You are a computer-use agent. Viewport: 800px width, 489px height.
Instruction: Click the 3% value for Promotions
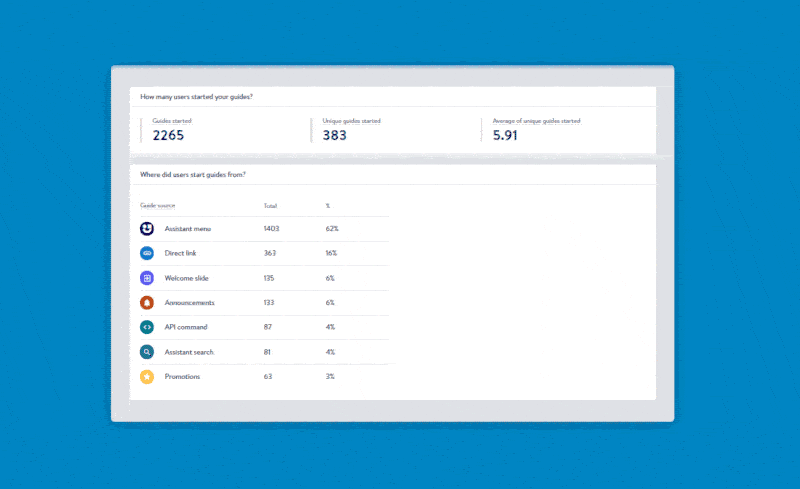pyautogui.click(x=330, y=377)
